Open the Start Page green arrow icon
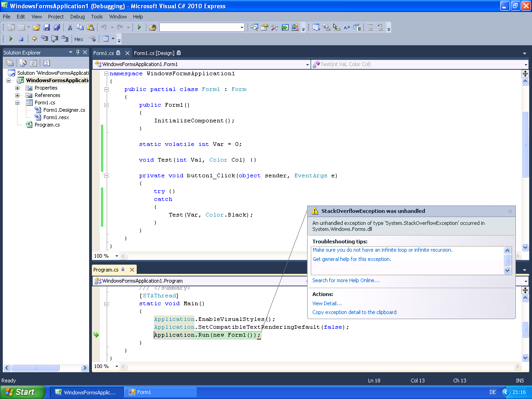The image size is (532, 399). [285, 28]
